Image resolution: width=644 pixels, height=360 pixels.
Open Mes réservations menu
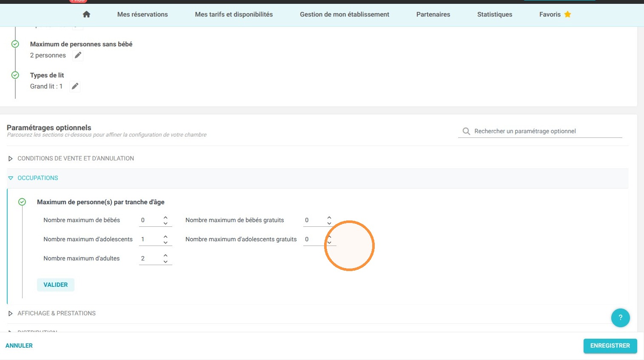(142, 14)
